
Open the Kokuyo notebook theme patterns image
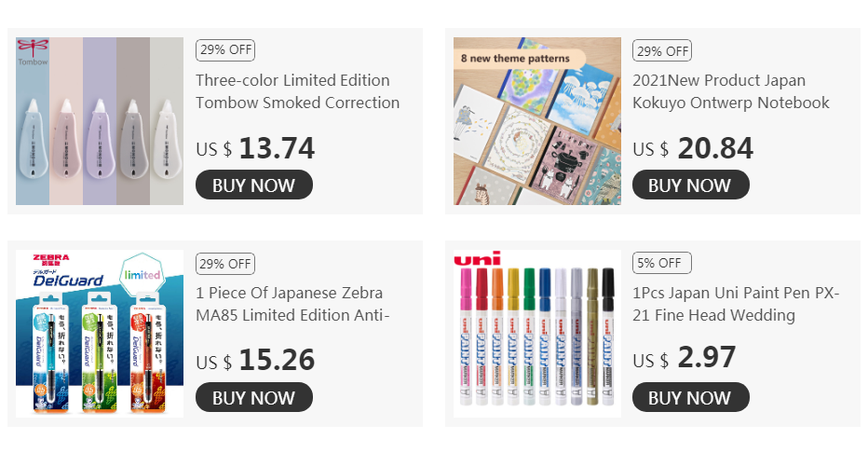pyautogui.click(x=537, y=121)
